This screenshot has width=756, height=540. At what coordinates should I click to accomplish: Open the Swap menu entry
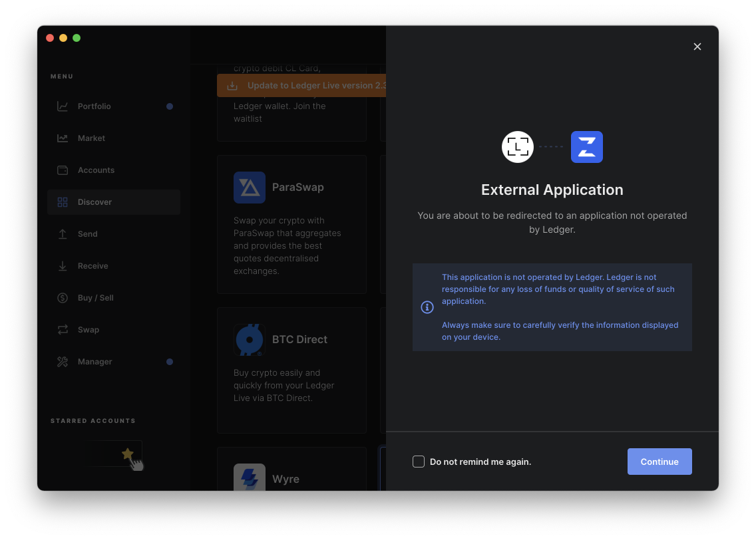coord(114,329)
